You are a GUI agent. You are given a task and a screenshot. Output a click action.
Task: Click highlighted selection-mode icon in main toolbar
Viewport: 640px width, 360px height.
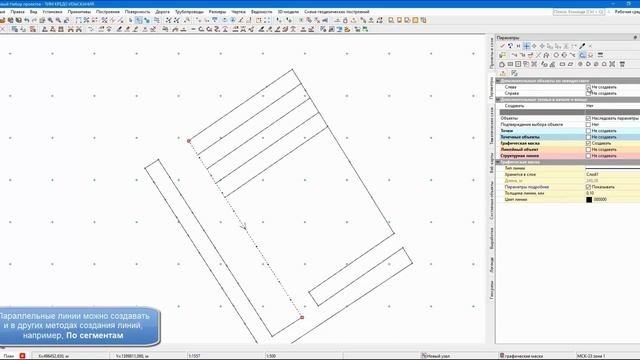coord(139,20)
